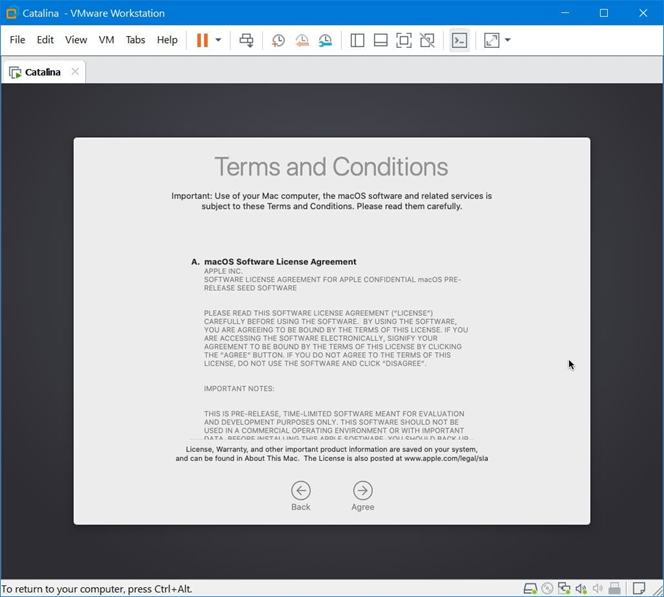Go back from Terms and Conditions
The image size is (664, 597).
point(301,496)
